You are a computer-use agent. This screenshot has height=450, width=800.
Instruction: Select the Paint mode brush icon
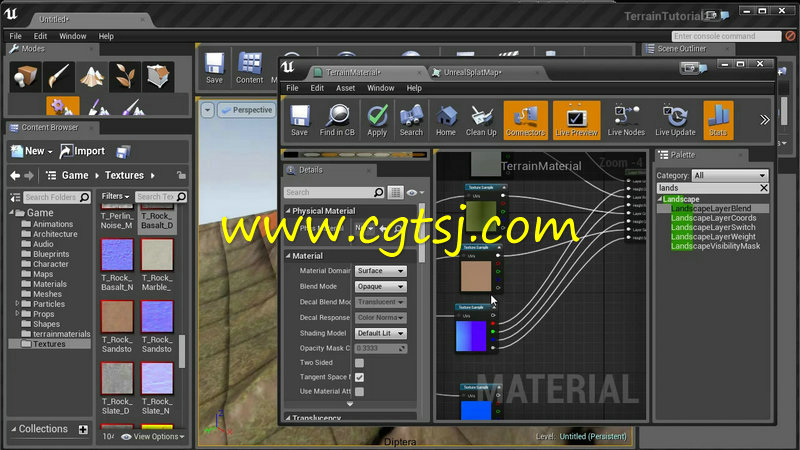(x=59, y=77)
